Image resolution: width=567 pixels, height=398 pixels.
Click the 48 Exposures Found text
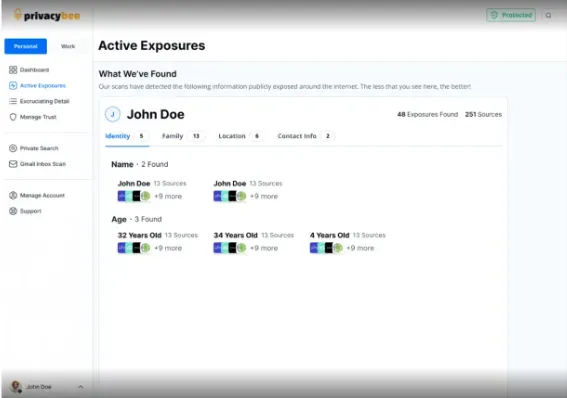point(427,115)
